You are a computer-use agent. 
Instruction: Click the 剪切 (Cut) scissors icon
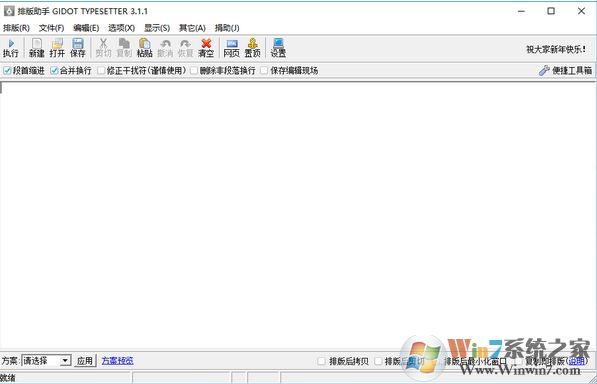[103, 43]
